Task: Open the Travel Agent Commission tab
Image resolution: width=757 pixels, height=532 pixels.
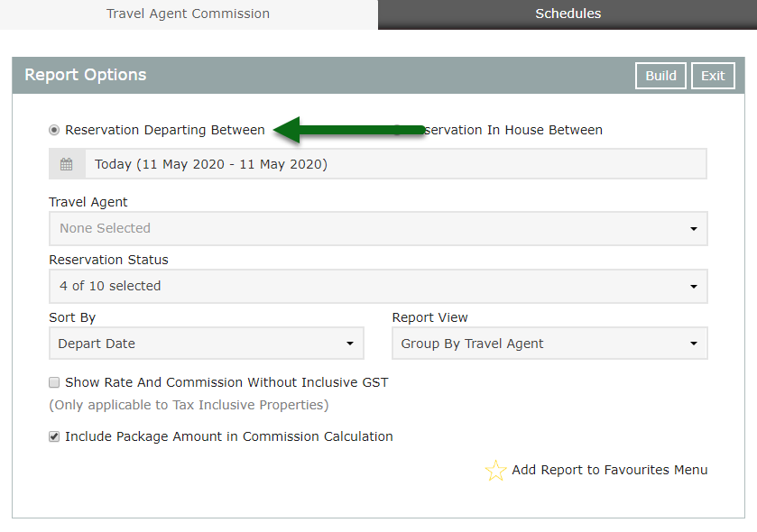Action: (x=189, y=14)
